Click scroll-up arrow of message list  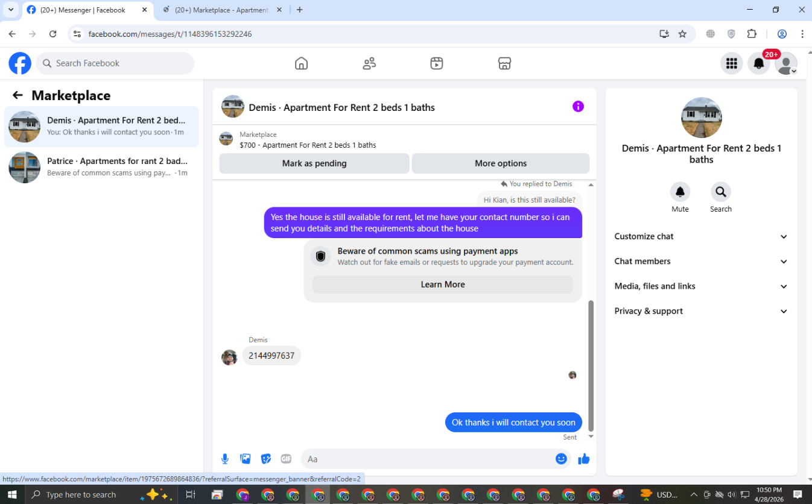pos(591,184)
